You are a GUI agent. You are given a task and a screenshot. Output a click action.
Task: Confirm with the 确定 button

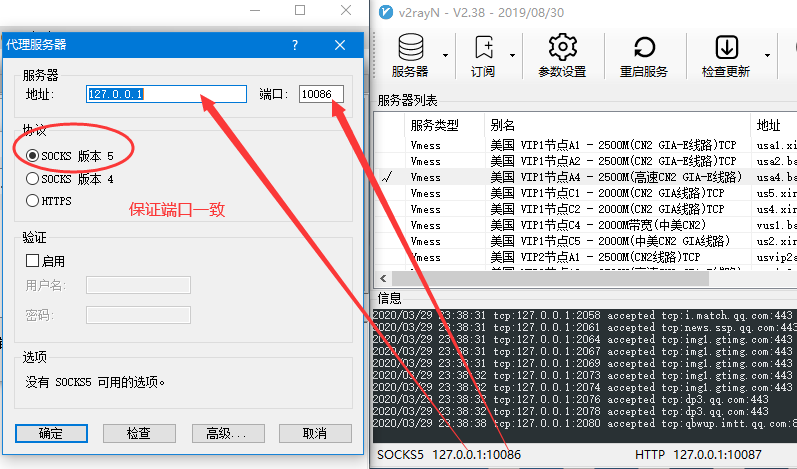point(51,433)
